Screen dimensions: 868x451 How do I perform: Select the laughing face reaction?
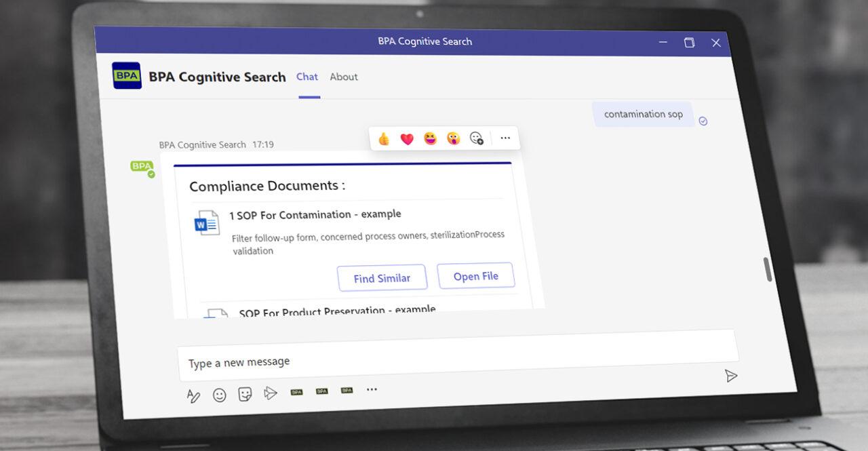(x=430, y=138)
